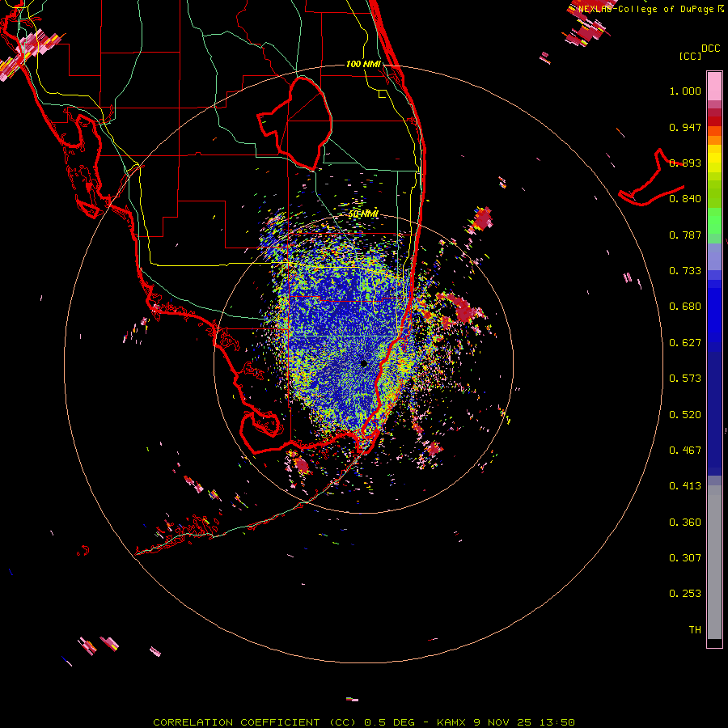Image resolution: width=728 pixels, height=728 pixels.
Task: Pick the light pink swatch on color bar
Action: 714,87
